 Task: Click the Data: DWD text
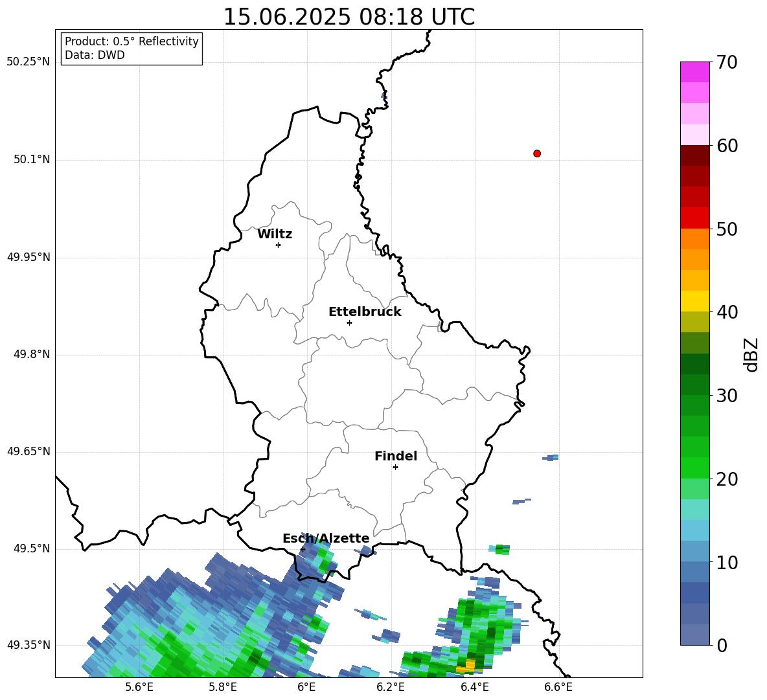95,55
